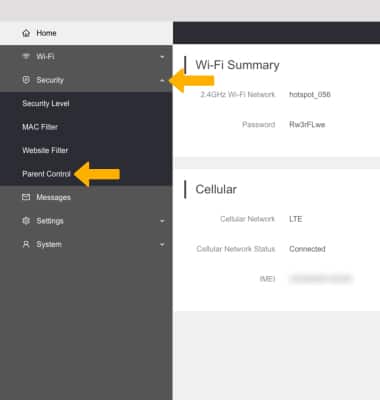Click the Cellular Network Status label
380x400 pixels.
pos(236,249)
